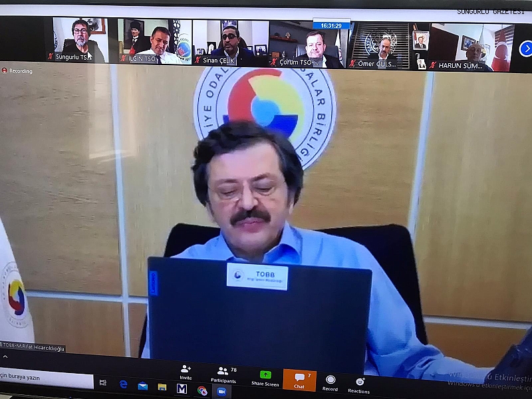The width and height of the screenshot is (532, 399).
Task: Show next participant thumbnails with arrow
Action: tap(525, 49)
